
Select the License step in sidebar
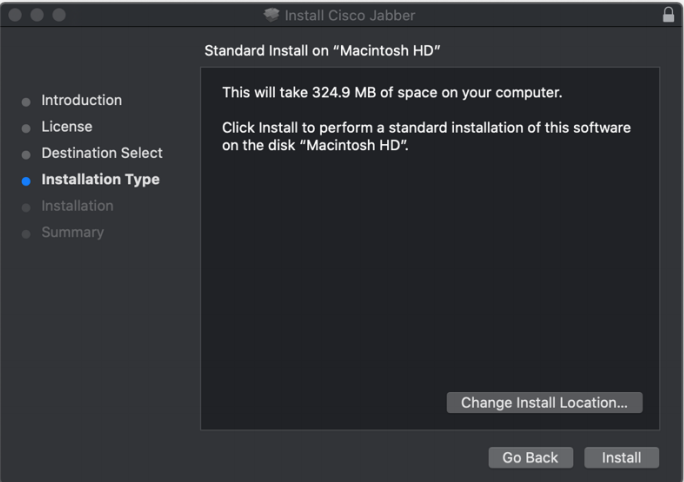pyautogui.click(x=67, y=126)
